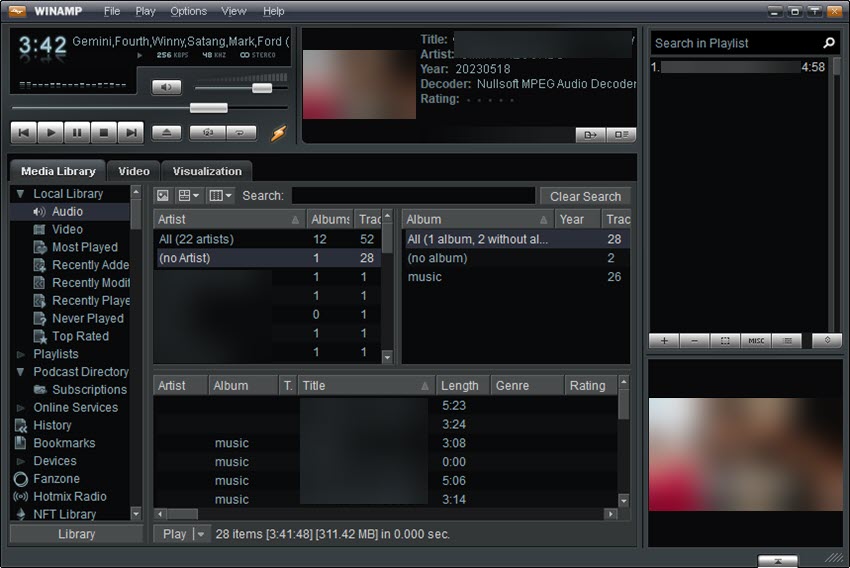Select Audio in Local Library

(x=67, y=211)
